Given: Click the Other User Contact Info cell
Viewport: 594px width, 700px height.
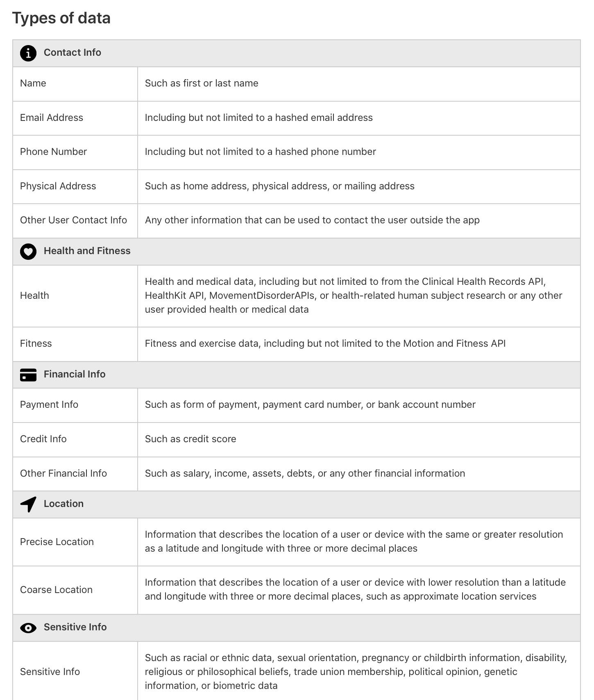Looking at the screenshot, I should (74, 220).
